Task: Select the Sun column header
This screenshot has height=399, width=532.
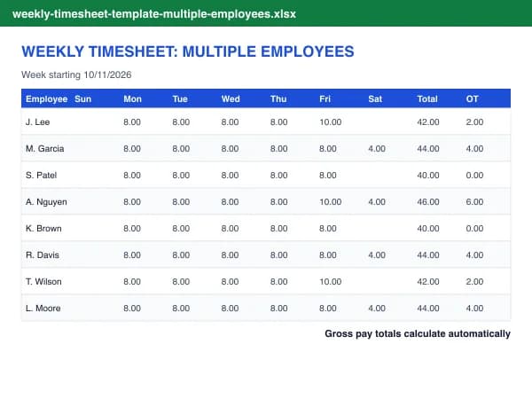Action: point(82,98)
